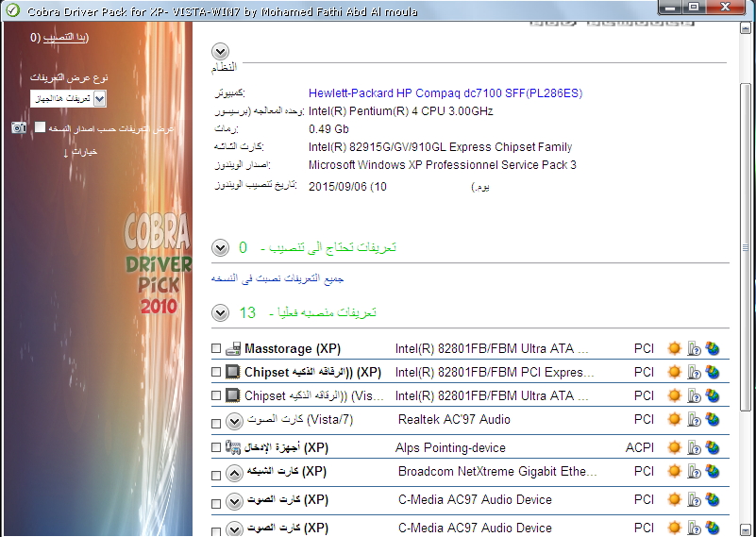Tick the Alps Pointing-device checkbox

tap(216, 447)
